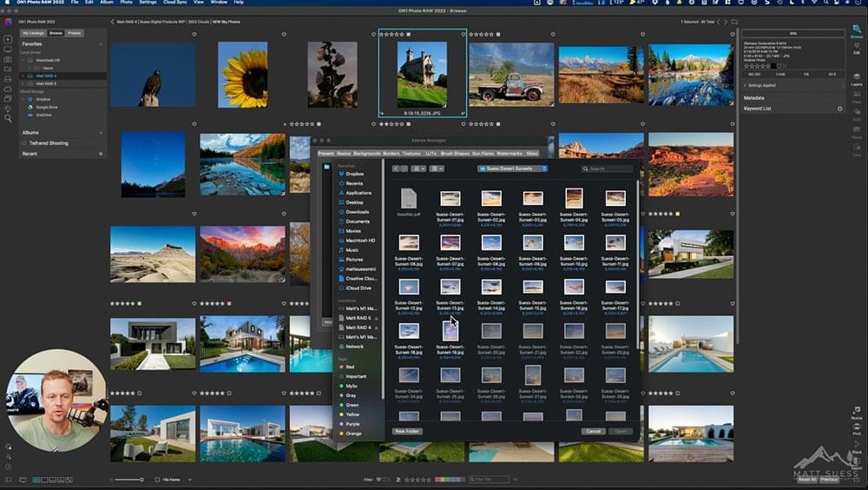
Task: Switch to the LUTs tab in Extras Manager
Action: [431, 153]
